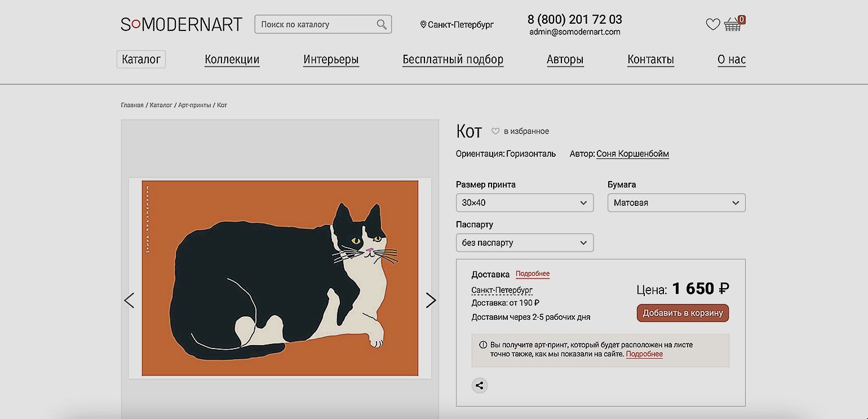Click Добавить в корзину button

coord(683,313)
